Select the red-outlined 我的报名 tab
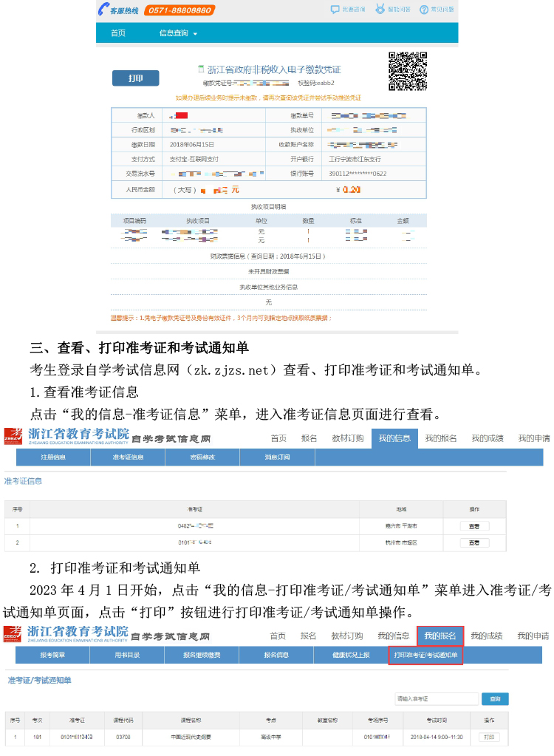 [x=440, y=636]
